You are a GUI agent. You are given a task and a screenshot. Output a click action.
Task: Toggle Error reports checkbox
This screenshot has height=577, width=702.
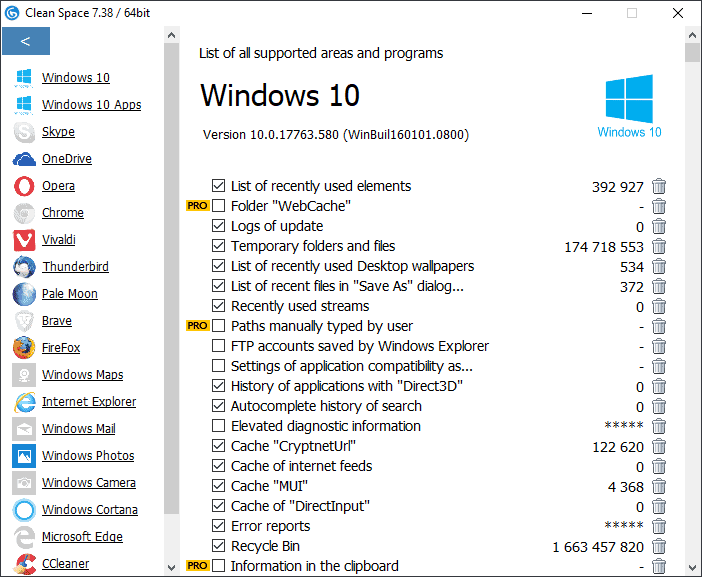click(218, 526)
